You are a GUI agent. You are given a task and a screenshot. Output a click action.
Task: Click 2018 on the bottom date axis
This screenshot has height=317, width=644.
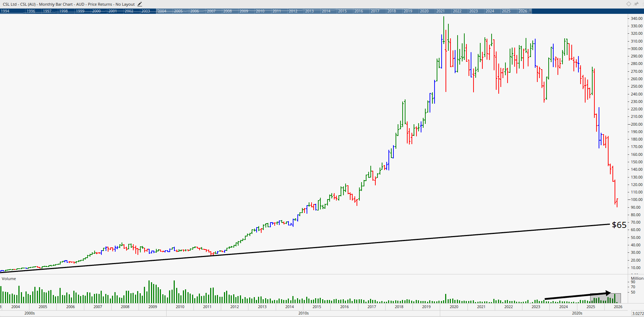399,307
